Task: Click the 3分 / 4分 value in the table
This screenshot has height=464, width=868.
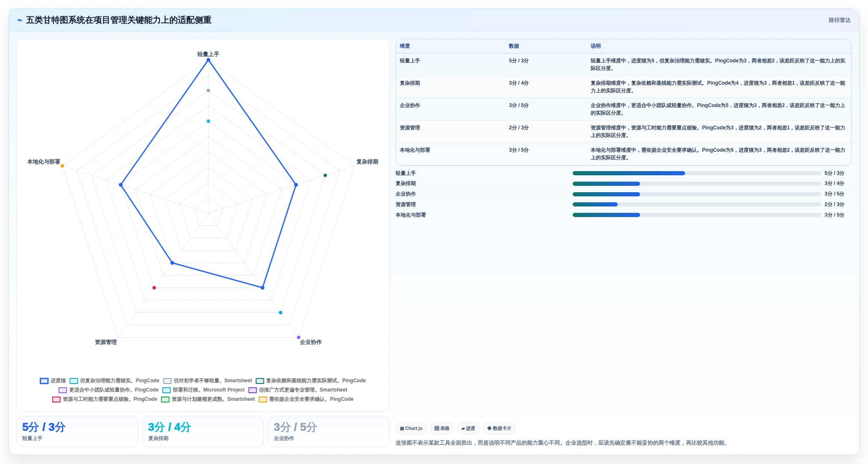Action: coord(519,83)
